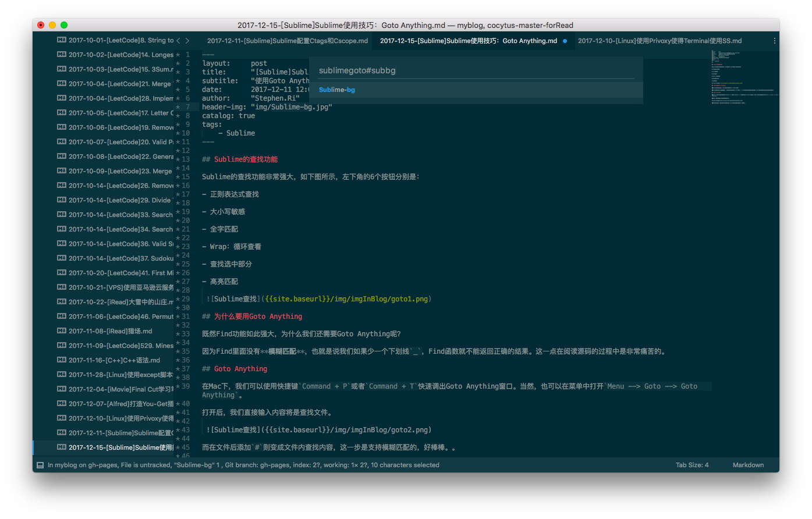Viewport: 812px width, 519px height.
Task: Click Markdown icon of '14. Longes' file
Action: 61,55
